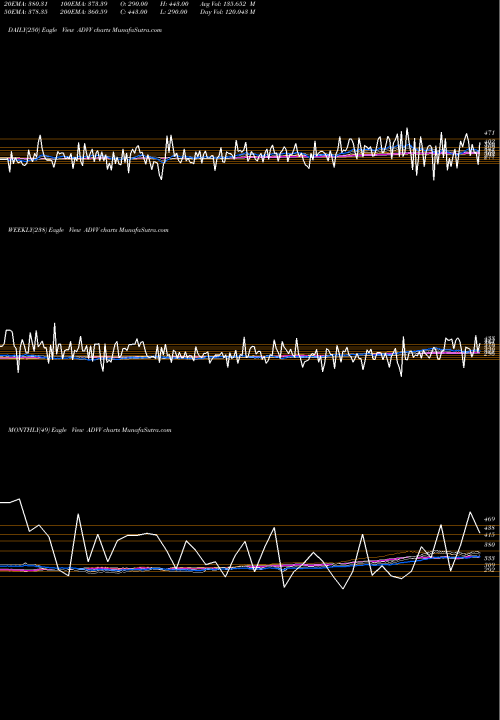Click the latest point on weekly price line

pos(480,343)
